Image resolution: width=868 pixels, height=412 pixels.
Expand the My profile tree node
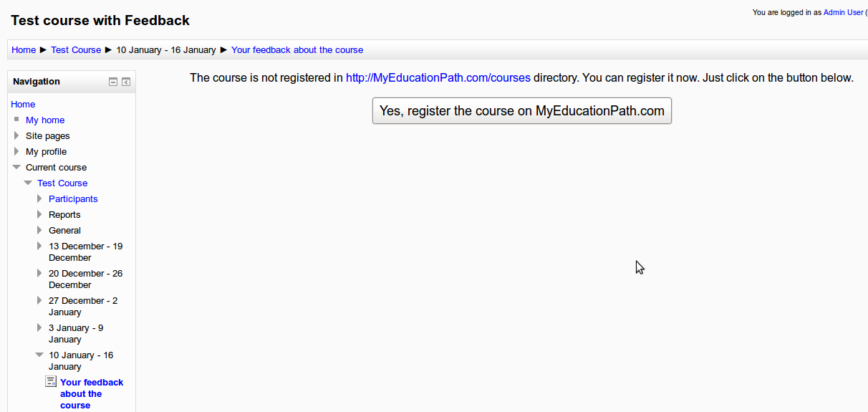[x=17, y=151]
